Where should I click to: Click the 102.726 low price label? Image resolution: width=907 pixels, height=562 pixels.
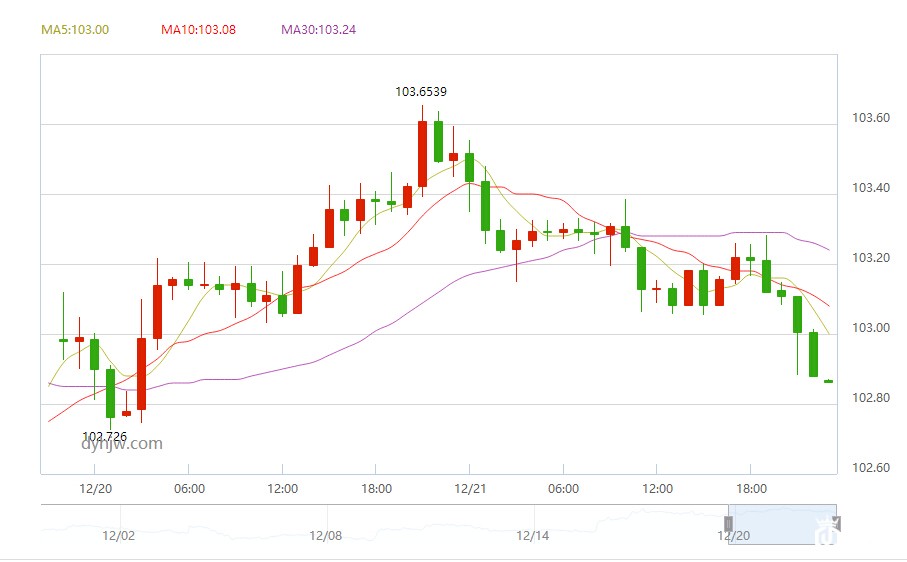(104, 436)
